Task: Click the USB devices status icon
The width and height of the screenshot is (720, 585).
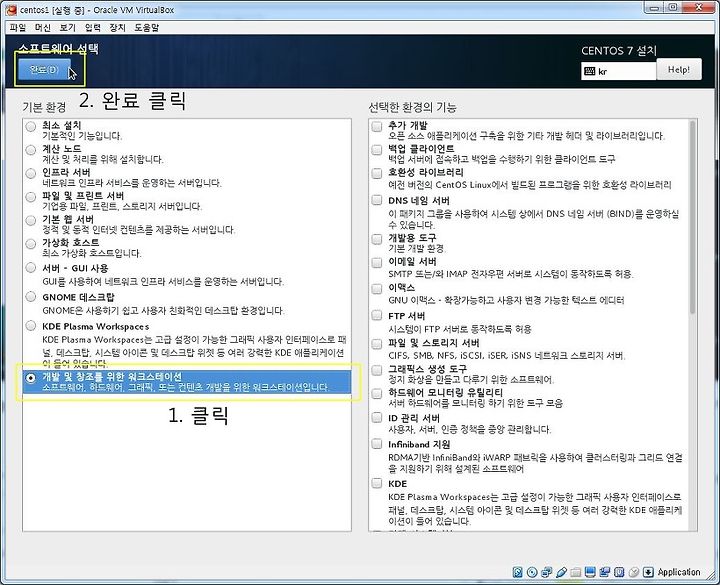Action: (x=561, y=572)
